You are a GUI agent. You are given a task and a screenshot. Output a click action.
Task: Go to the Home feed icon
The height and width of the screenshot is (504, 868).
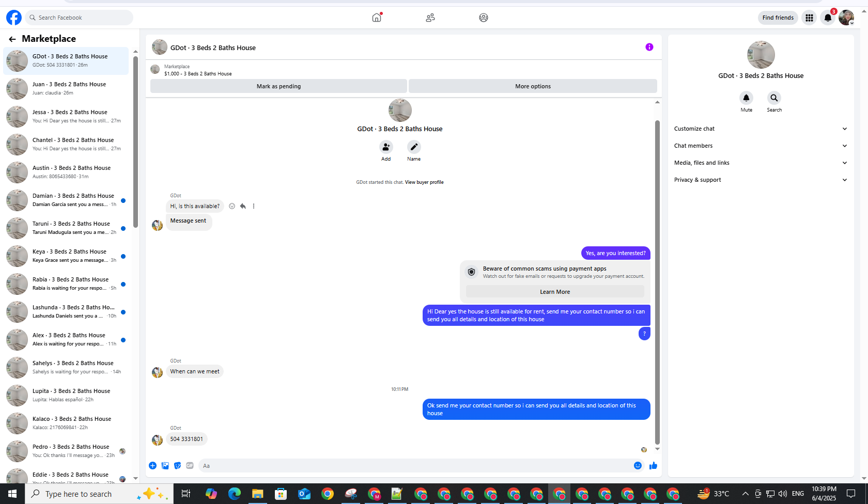[377, 18]
